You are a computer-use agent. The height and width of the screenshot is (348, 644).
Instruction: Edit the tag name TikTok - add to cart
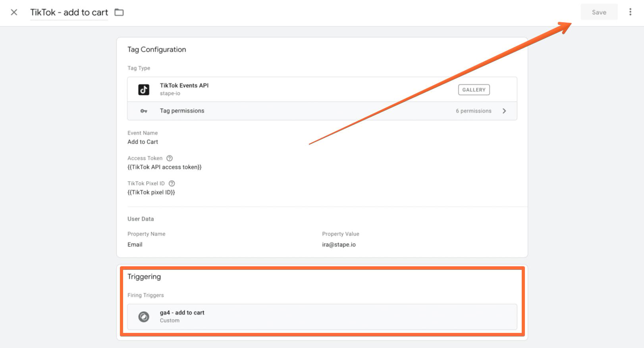[x=69, y=12]
